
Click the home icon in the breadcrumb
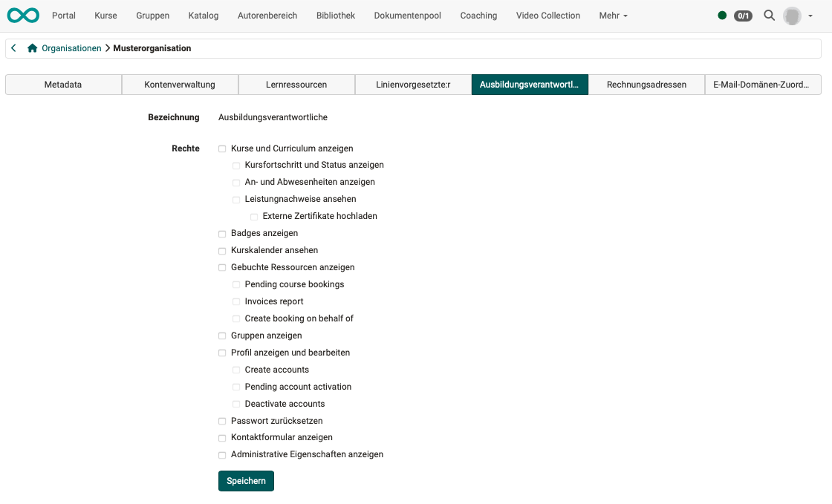(x=31, y=48)
